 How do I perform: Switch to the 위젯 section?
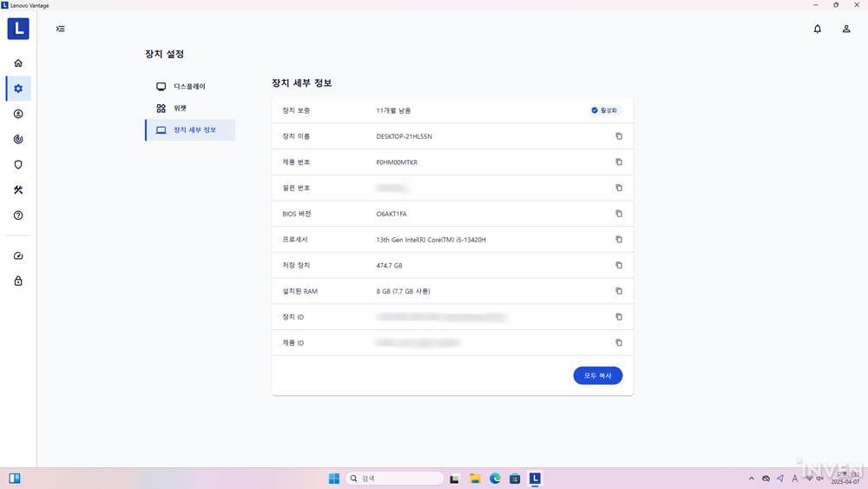[190, 109]
